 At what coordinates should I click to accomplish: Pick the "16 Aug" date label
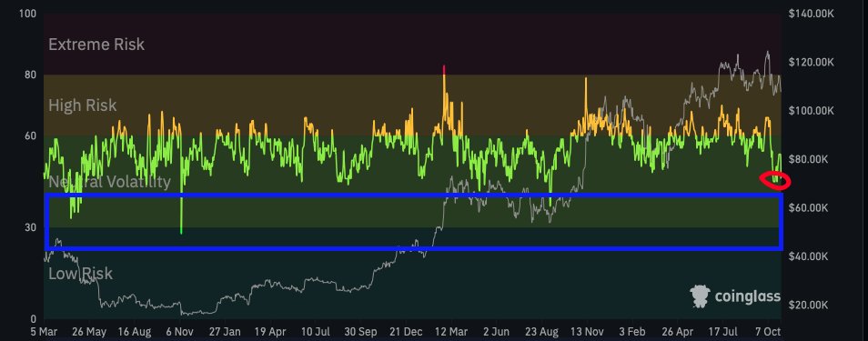[135, 332]
